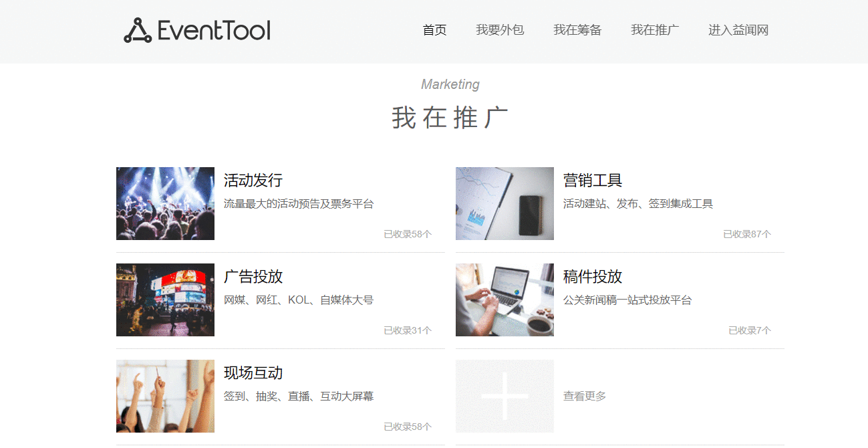Select the 广告投放 title
Image resolution: width=868 pixels, height=448 pixels.
pyautogui.click(x=253, y=277)
